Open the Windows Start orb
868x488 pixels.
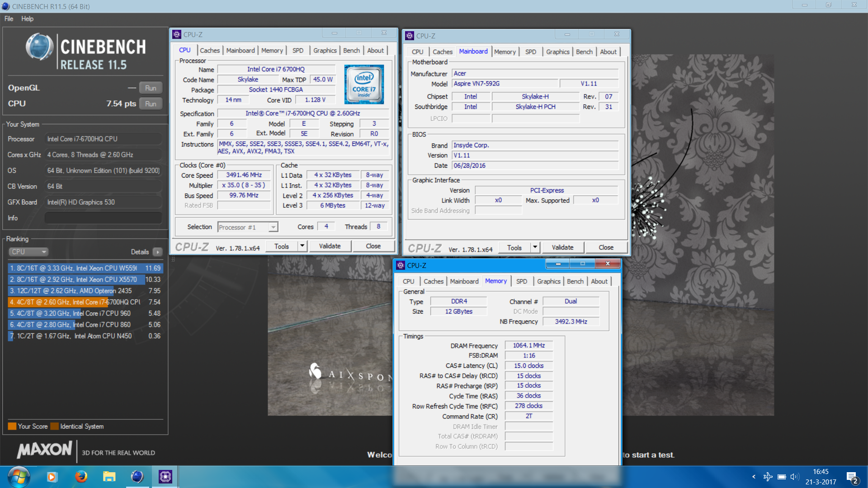19,477
